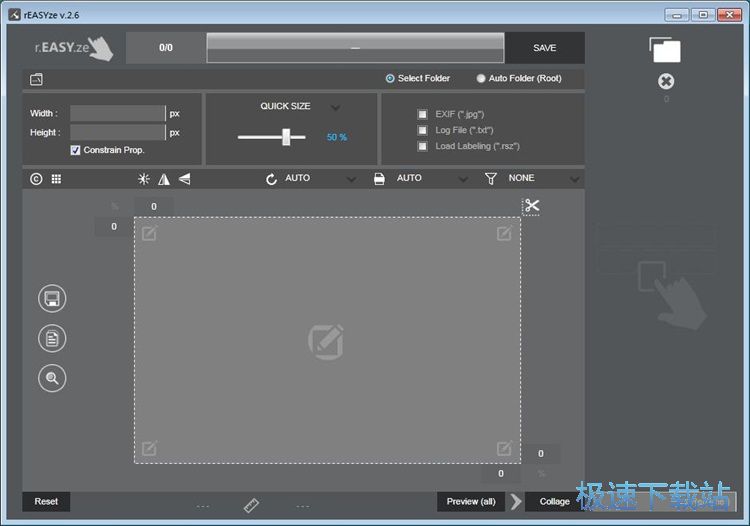The height and width of the screenshot is (526, 750).
Task: Click the 0/0 image counter
Action: [166, 48]
